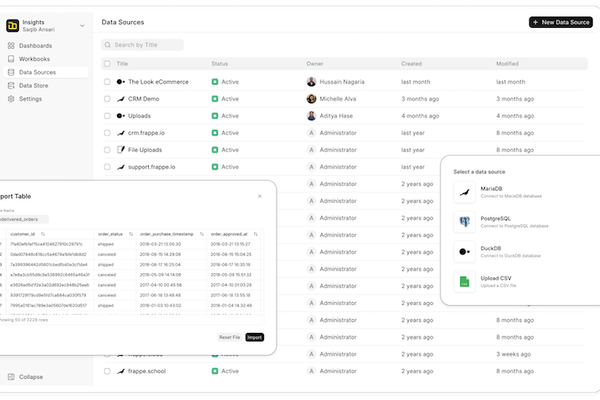This screenshot has width=600, height=400.
Task: Tick the File Uploads row checkbox
Action: [107, 150]
